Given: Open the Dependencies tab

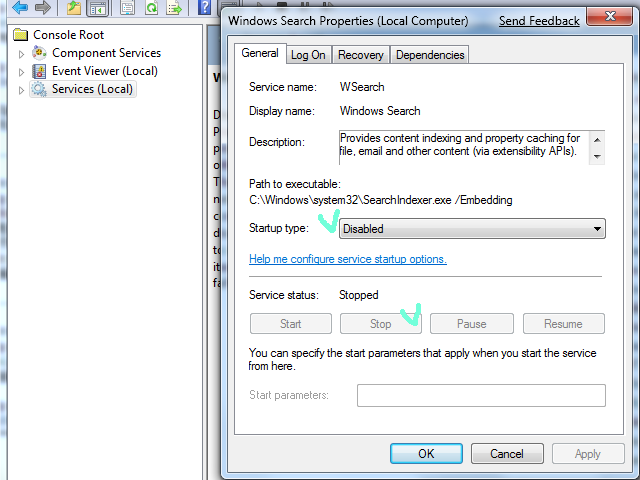Looking at the screenshot, I should pos(430,55).
